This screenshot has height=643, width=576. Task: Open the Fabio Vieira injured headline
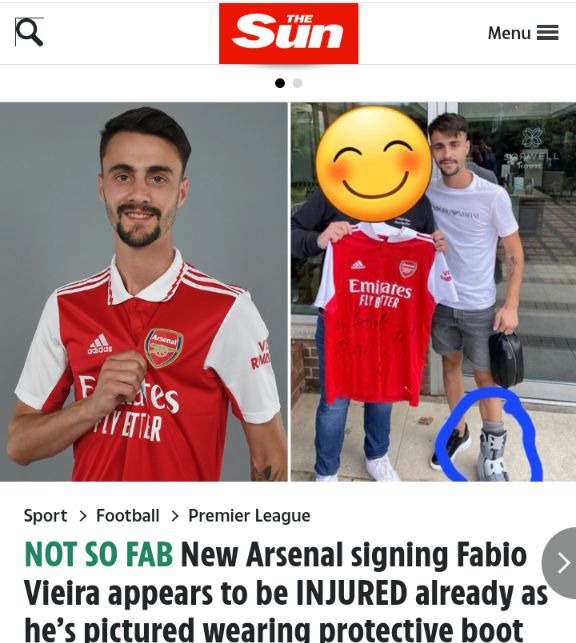coord(286,592)
